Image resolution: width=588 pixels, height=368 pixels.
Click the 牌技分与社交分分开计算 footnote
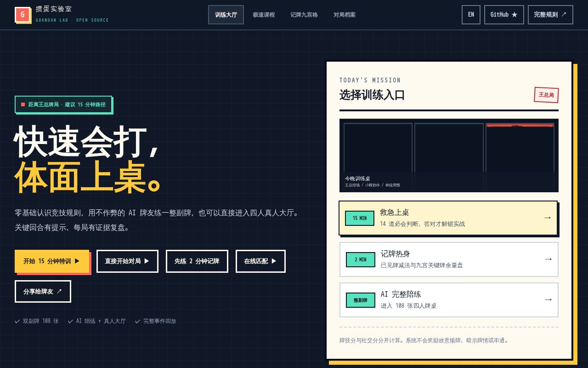click(424, 340)
